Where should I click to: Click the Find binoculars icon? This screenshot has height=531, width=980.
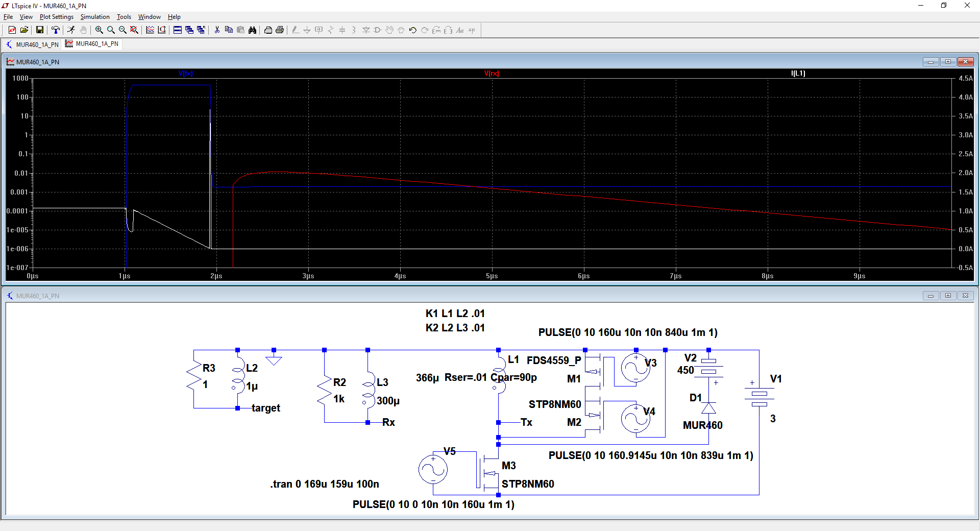[x=252, y=30]
